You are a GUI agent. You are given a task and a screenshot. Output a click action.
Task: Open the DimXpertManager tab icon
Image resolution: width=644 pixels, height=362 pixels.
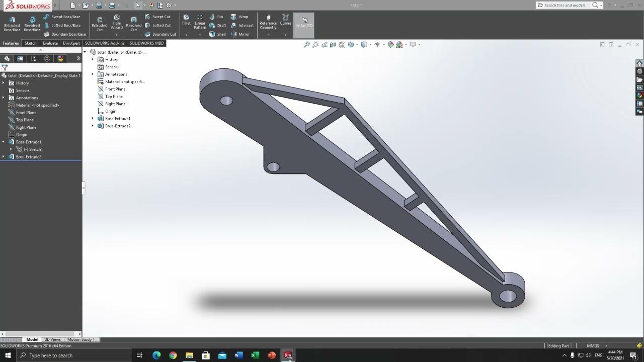(x=47, y=58)
